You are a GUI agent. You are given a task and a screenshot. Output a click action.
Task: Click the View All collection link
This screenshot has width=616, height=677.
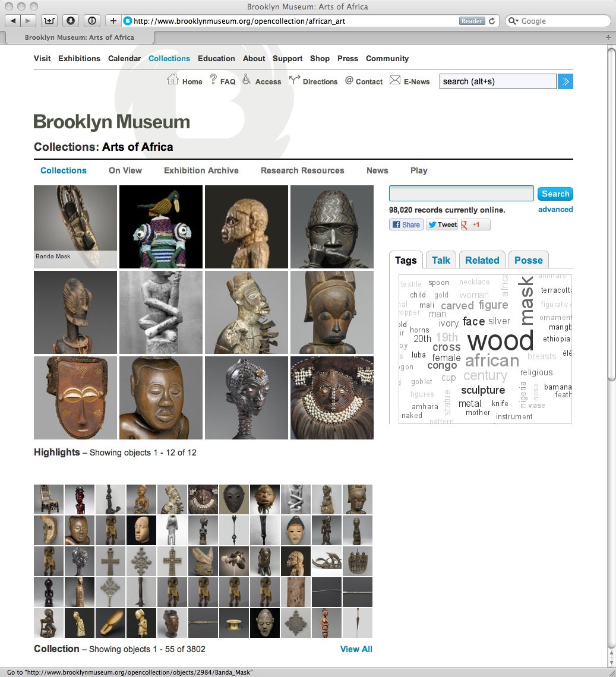(356, 649)
